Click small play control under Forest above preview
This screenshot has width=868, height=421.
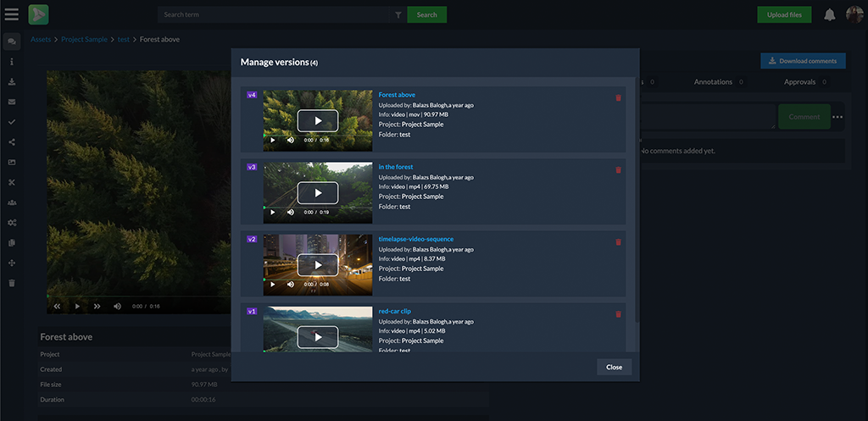point(272,140)
